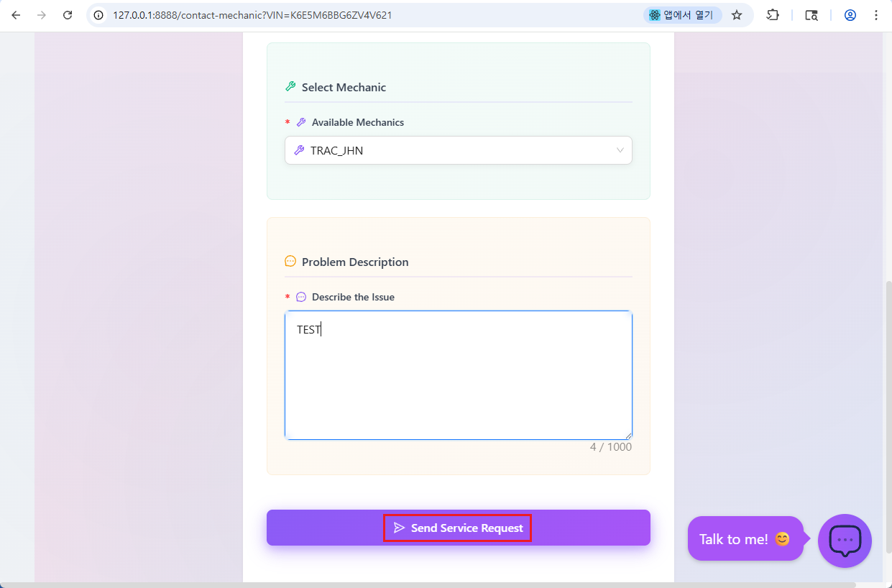Click the wrench icon inside the TRAC_JHN field

pyautogui.click(x=300, y=150)
